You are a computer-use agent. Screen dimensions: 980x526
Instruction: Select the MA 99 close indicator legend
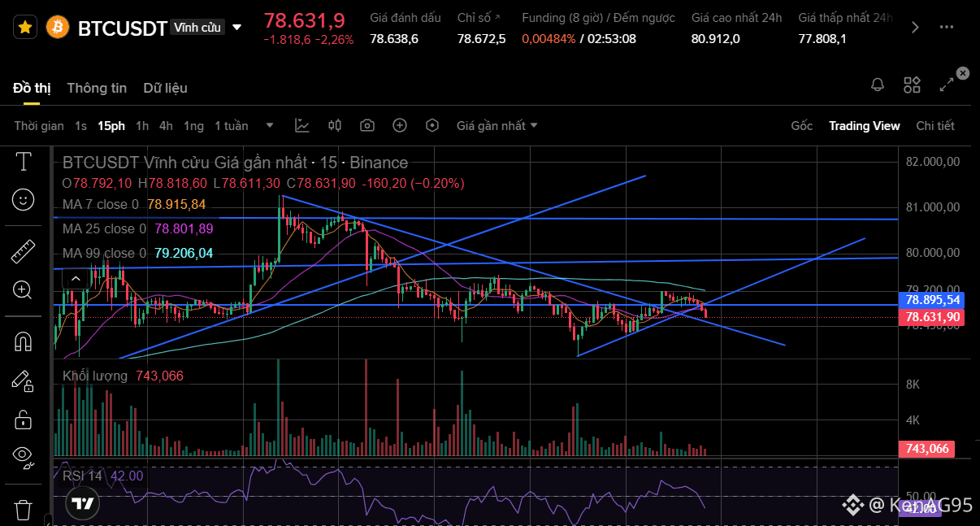pyautogui.click(x=137, y=254)
